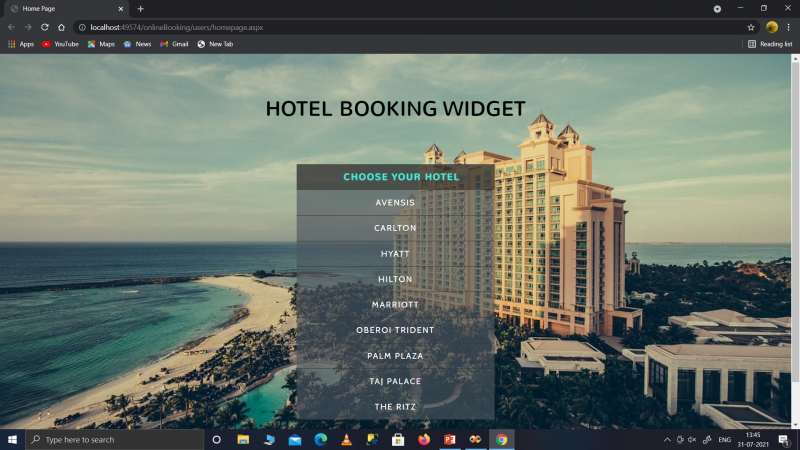Choose THE RITZ hotel
Image resolution: width=800 pixels, height=450 pixels.
pyautogui.click(x=395, y=407)
